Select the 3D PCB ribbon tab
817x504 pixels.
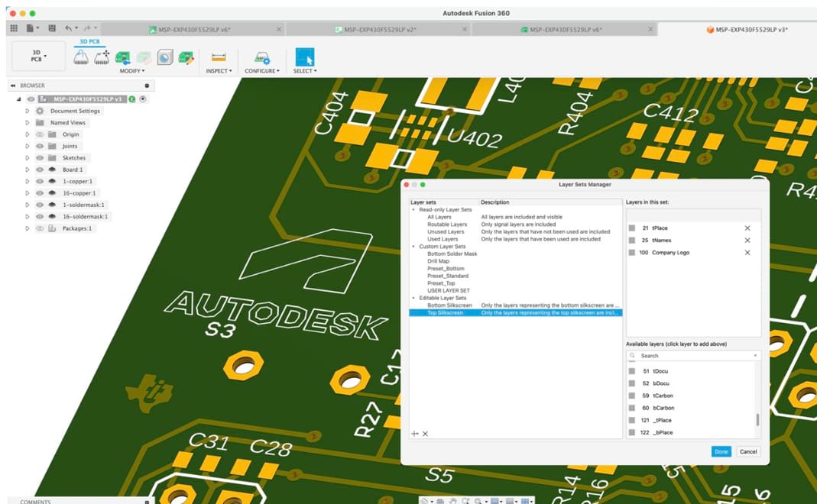(x=89, y=42)
